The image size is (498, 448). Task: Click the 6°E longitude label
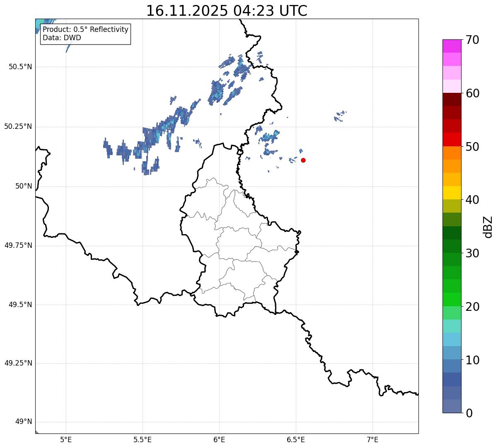pyautogui.click(x=219, y=439)
